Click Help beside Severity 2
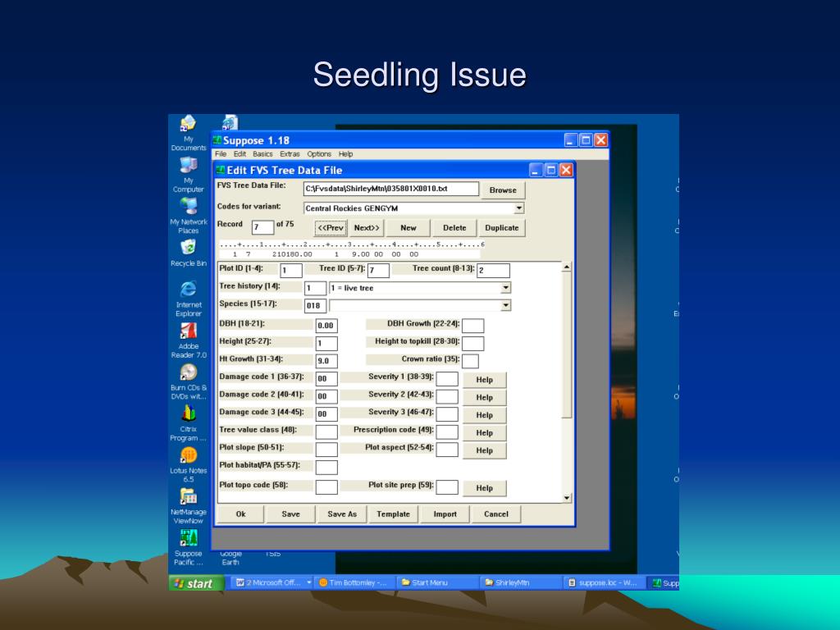The width and height of the screenshot is (840, 630). 484,398
